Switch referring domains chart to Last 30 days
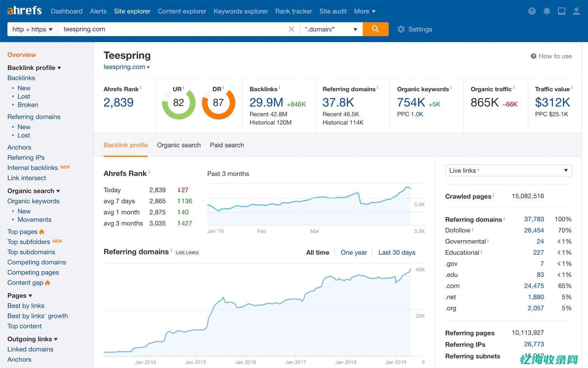Image resolution: width=588 pixels, height=368 pixels. (x=397, y=253)
